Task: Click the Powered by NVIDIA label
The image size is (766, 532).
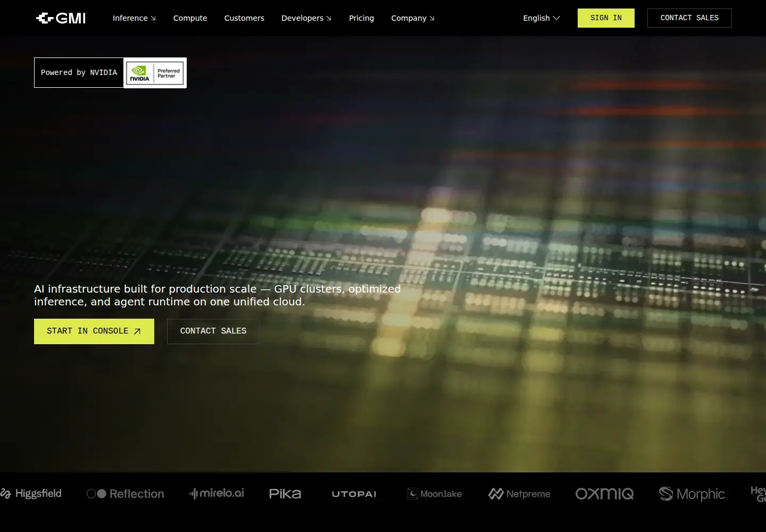Action: point(79,73)
